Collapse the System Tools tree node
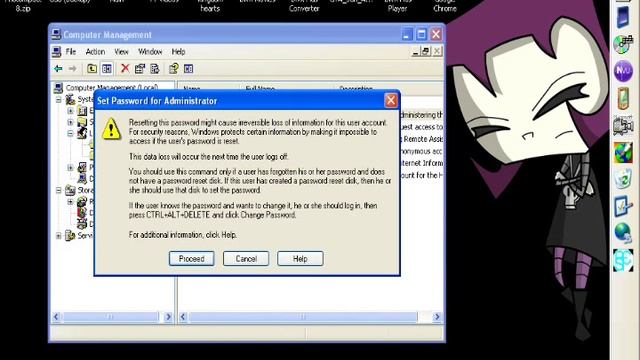Viewport: 640px width, 360px height. [x=58, y=99]
